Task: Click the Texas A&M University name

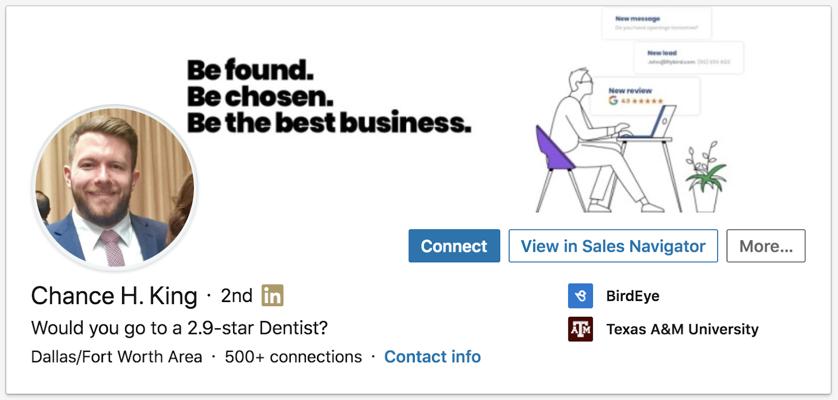Action: [x=682, y=329]
